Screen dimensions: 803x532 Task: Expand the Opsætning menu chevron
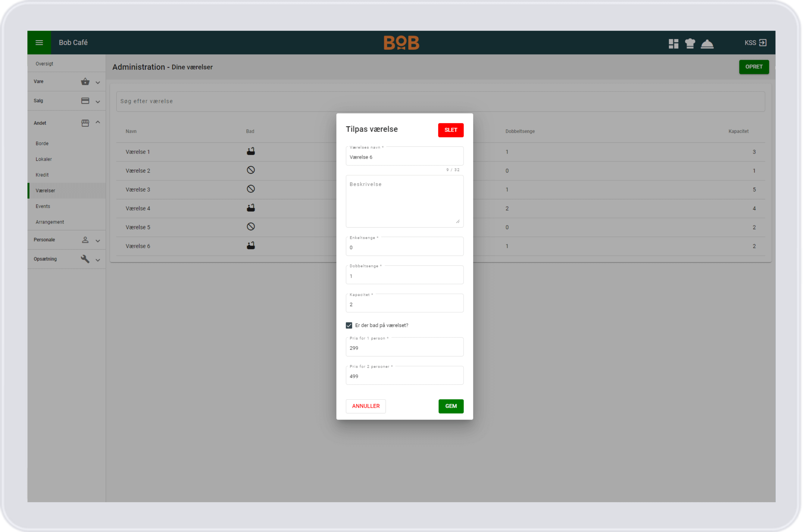tap(98, 260)
